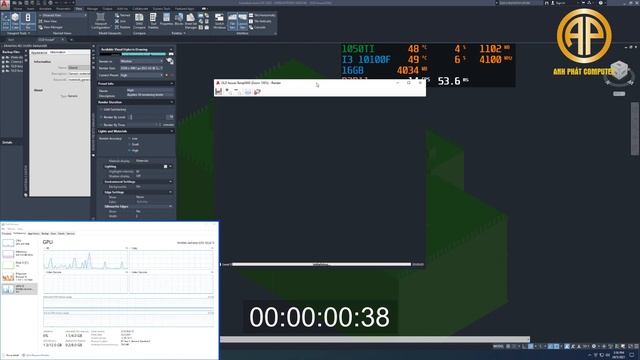Open View Manager in Named Views panel

click(x=50, y=27)
